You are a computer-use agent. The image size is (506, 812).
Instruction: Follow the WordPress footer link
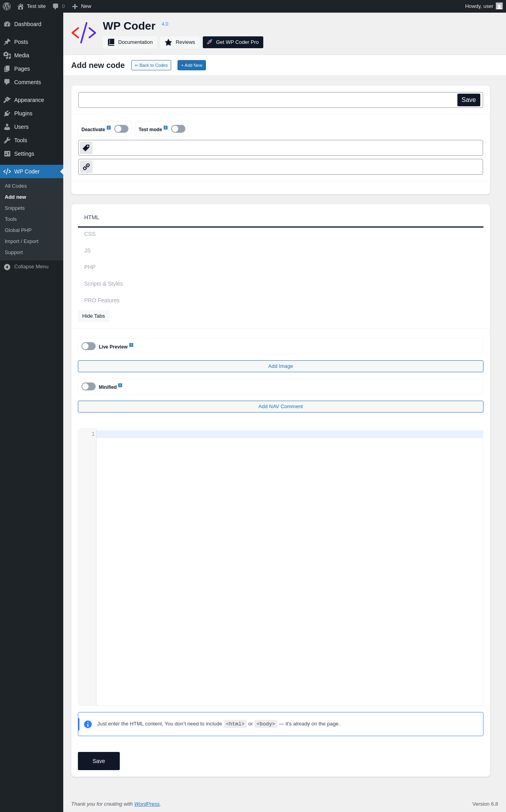[x=147, y=804]
